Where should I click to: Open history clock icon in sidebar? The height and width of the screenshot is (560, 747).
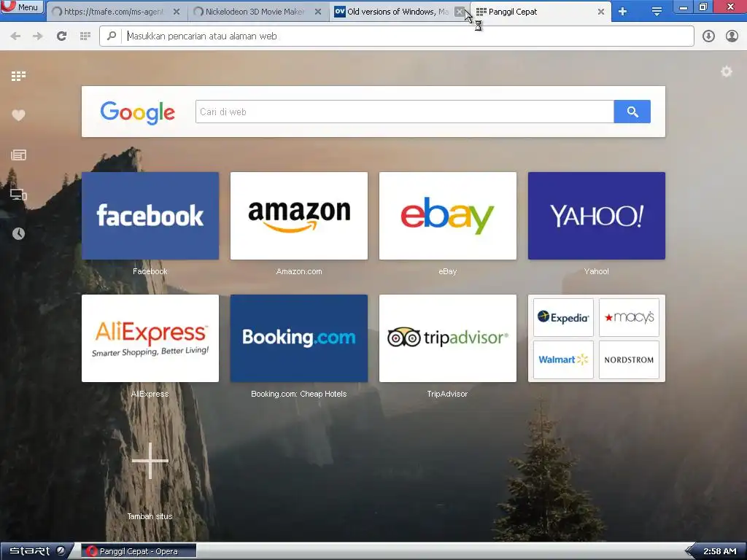coord(18,234)
